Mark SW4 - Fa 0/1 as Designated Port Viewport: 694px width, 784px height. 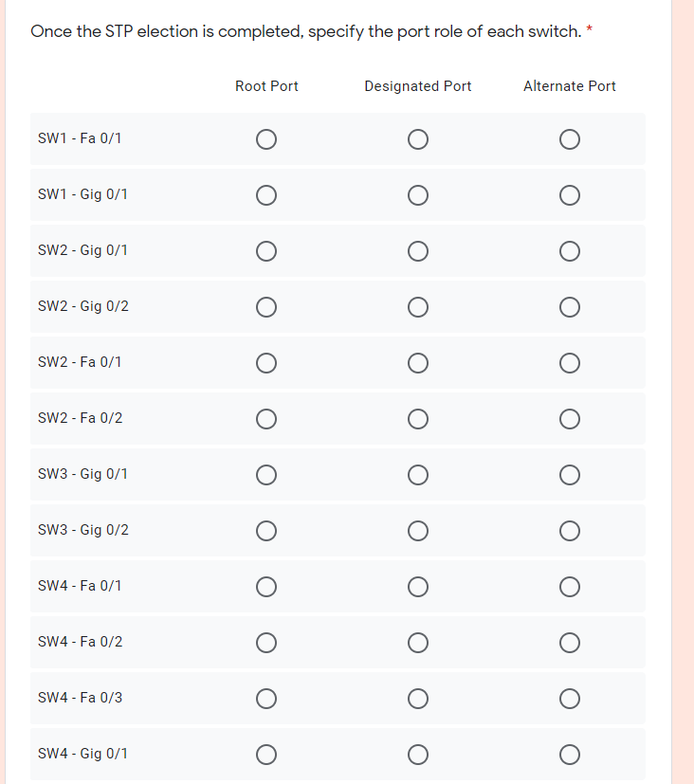pos(418,586)
